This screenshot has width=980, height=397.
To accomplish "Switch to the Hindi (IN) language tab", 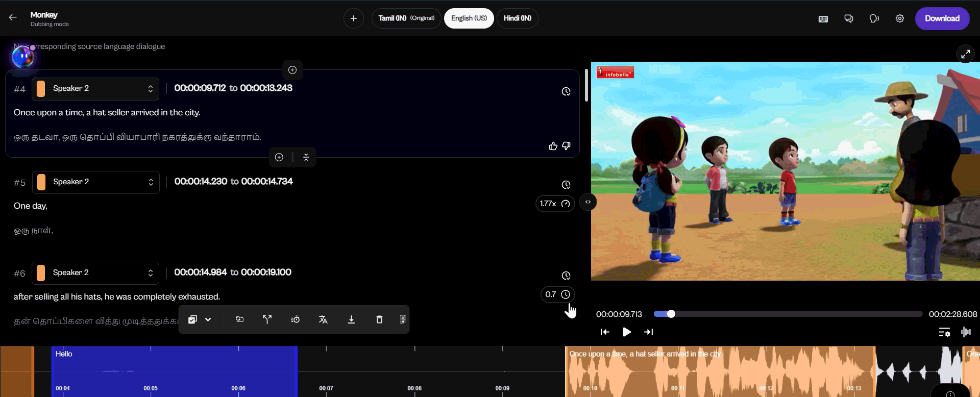I will pos(517,18).
